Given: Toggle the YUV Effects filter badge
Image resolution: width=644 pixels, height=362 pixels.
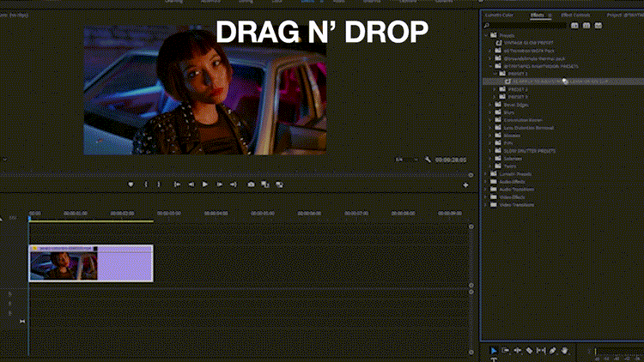Looking at the screenshot, I should click(x=598, y=26).
